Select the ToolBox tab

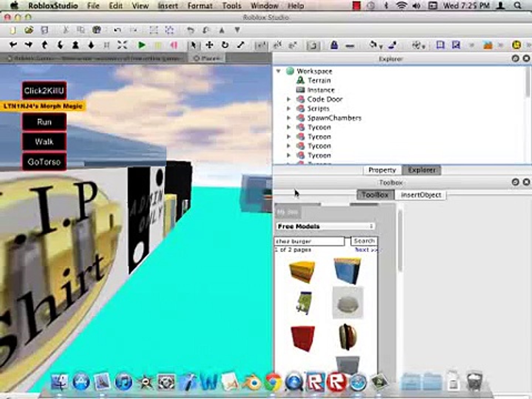[375, 195]
